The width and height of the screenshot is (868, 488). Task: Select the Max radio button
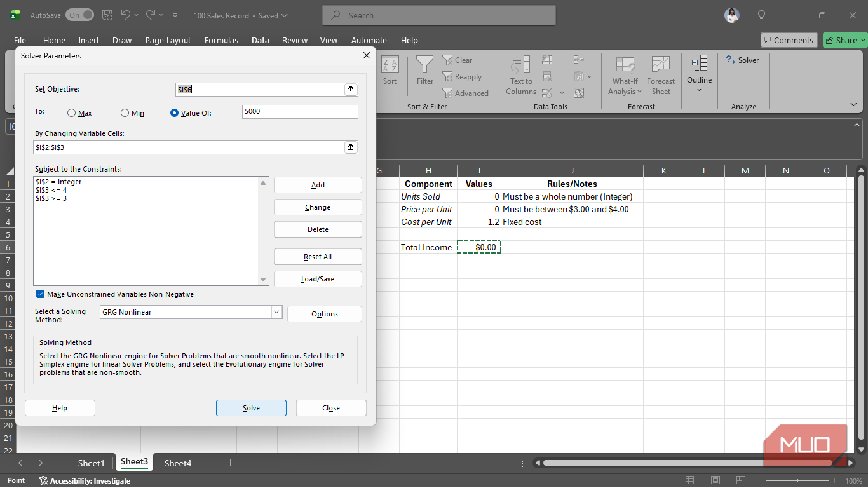(x=72, y=113)
